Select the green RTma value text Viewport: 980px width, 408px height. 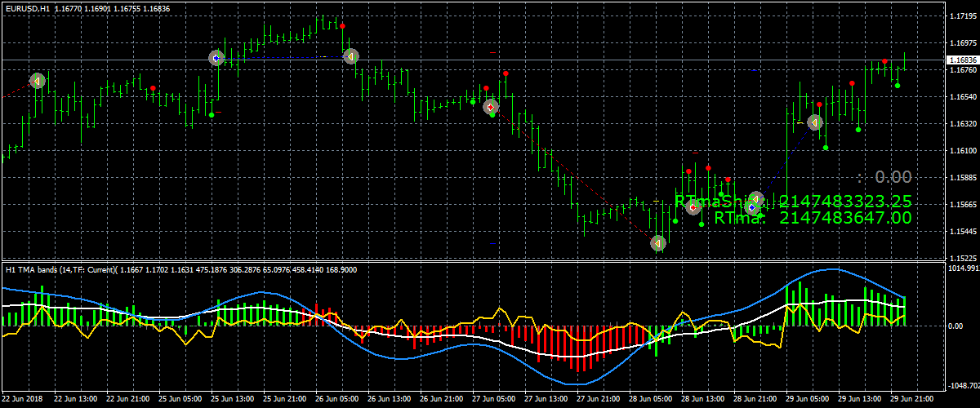(812, 218)
